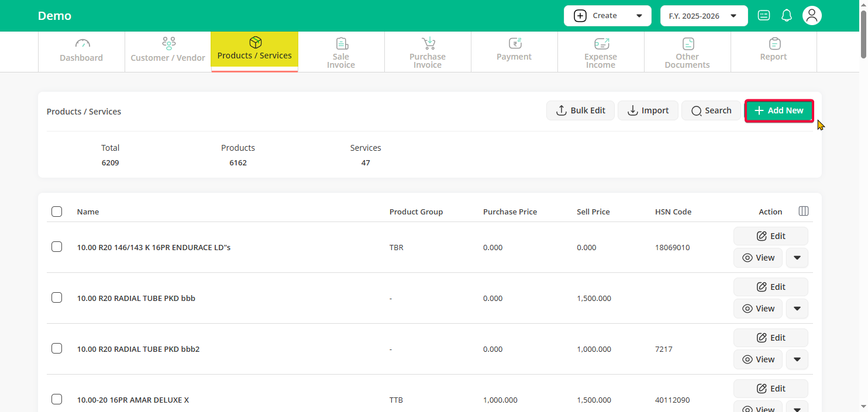Image resolution: width=868 pixels, height=412 pixels.
Task: Tick the select-all checkbox in table header
Action: click(57, 212)
